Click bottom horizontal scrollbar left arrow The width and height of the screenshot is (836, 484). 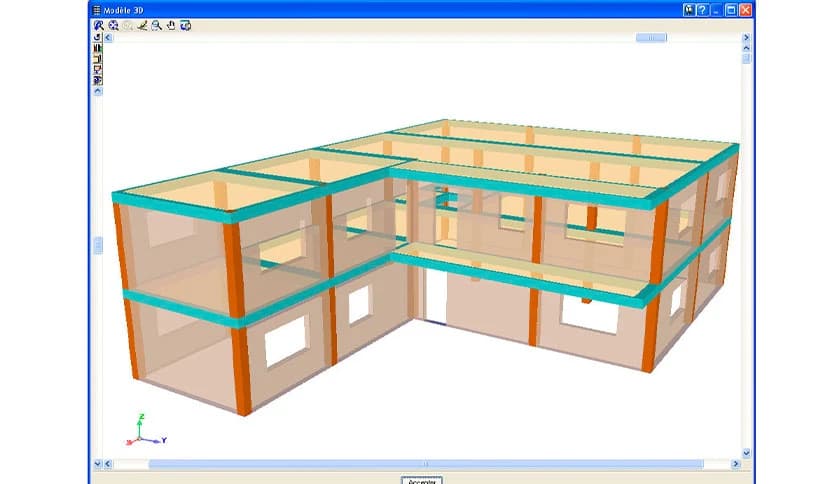(x=108, y=464)
